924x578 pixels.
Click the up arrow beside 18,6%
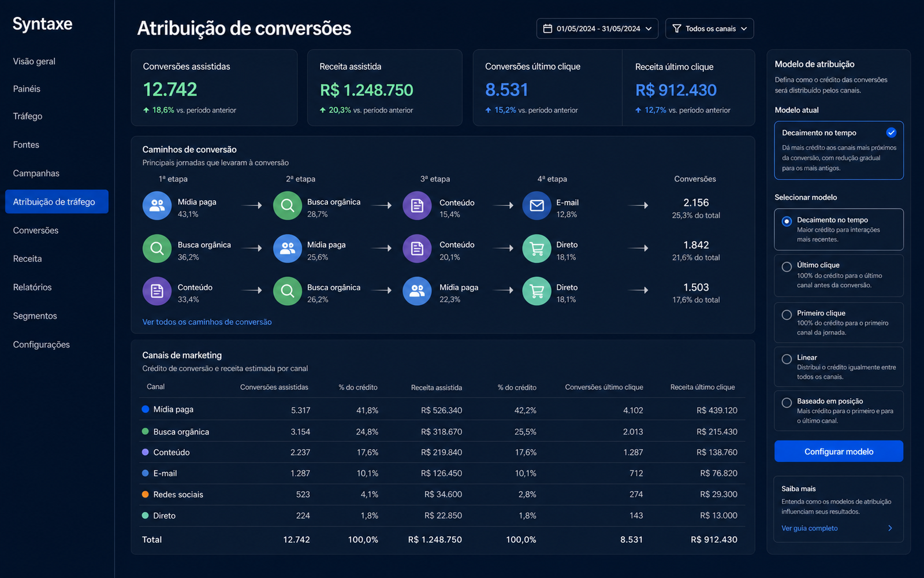point(146,110)
